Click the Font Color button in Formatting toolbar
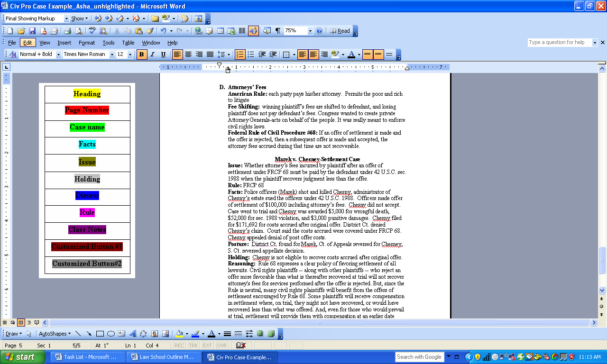607x364 pixels. (x=351, y=55)
